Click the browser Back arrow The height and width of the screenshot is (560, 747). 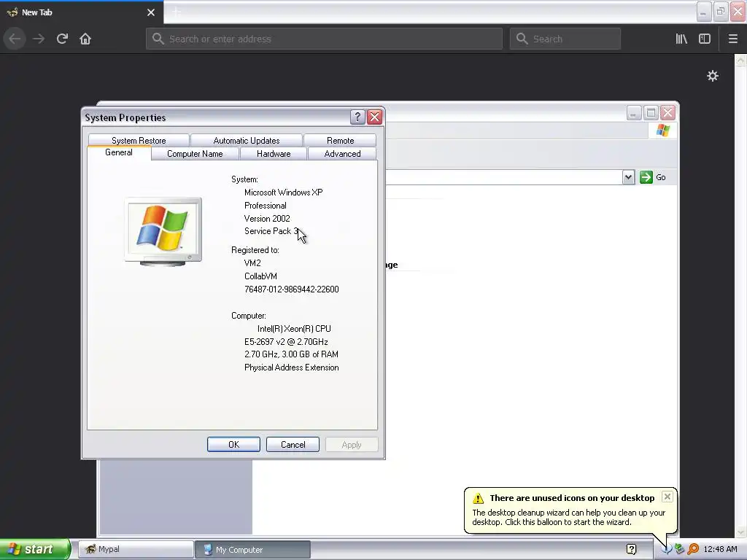pos(15,39)
